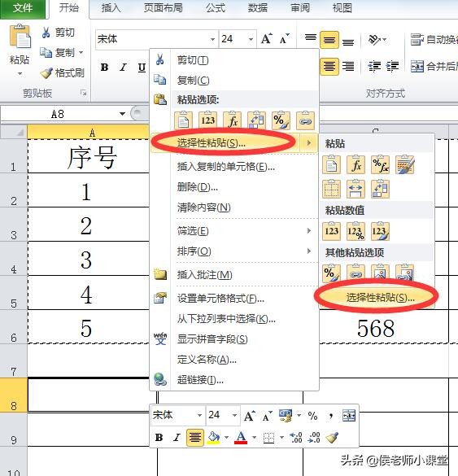Viewport: 458px width, 476px height.
Task: Switch to the 页面布局 Page Layout tab
Action: pos(164,7)
